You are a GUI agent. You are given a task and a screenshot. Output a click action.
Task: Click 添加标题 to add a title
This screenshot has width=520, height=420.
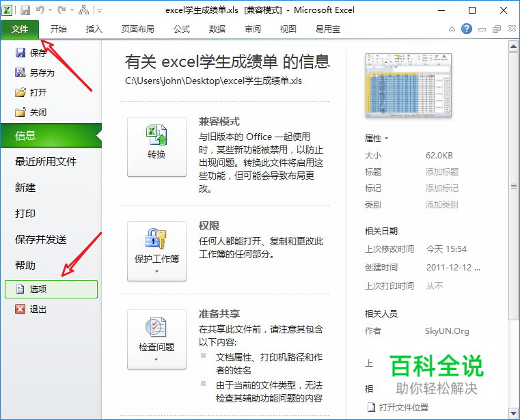pos(442,171)
